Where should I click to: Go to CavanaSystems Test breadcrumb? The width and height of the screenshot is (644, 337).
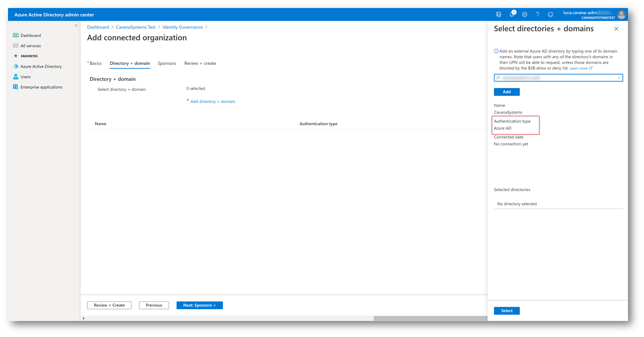pos(136,27)
